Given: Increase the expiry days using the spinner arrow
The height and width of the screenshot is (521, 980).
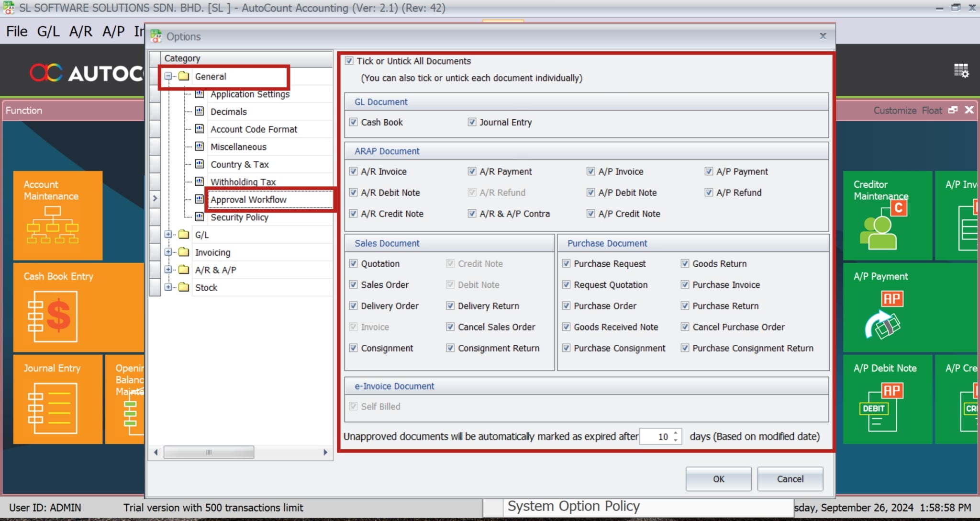Looking at the screenshot, I should coord(675,433).
